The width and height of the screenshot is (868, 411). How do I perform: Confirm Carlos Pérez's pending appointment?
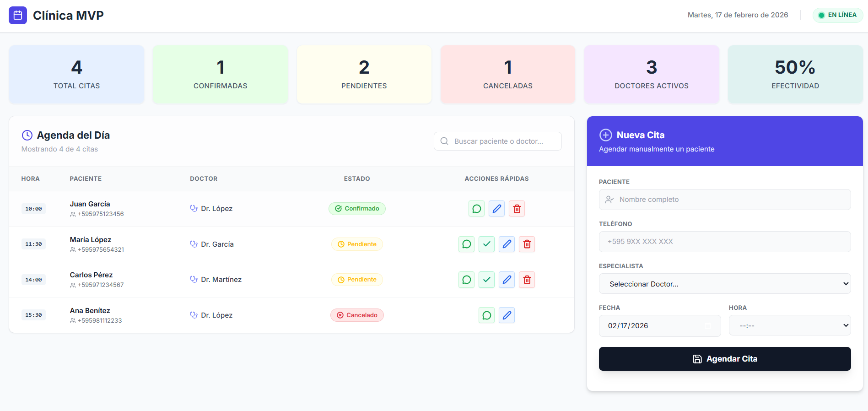click(x=486, y=280)
